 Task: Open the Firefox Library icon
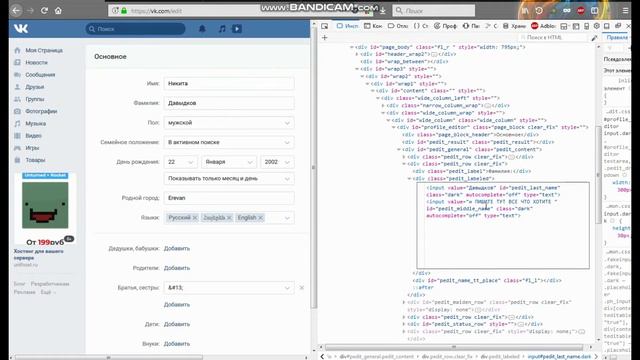coord(525,11)
